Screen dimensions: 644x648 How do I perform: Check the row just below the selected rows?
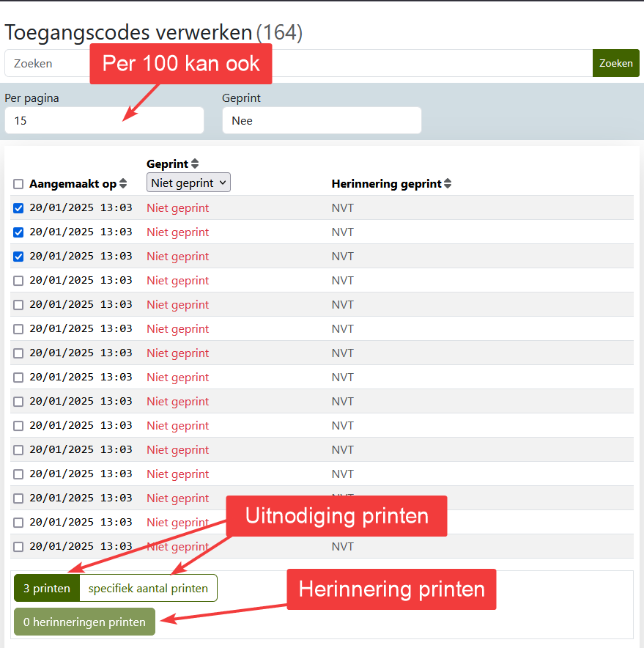pos(18,280)
